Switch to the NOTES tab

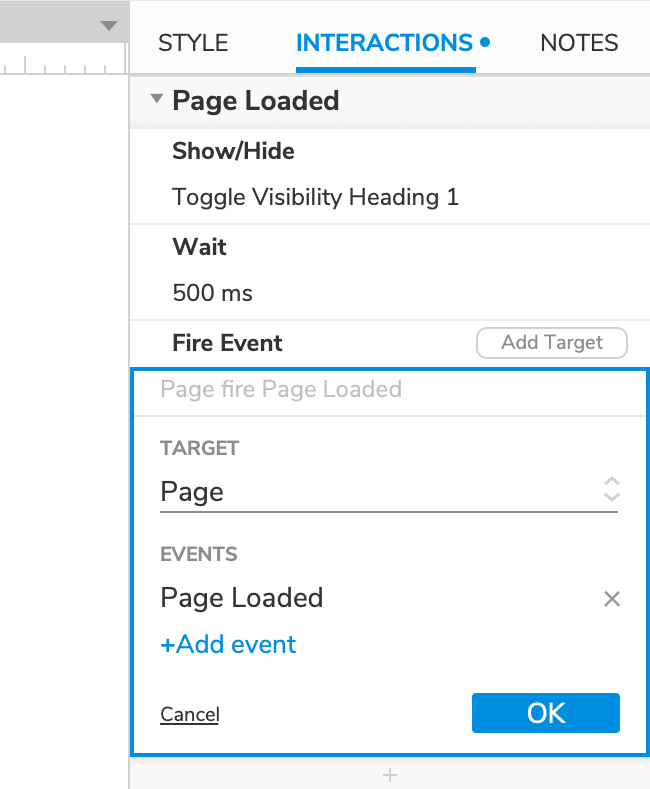click(x=579, y=43)
